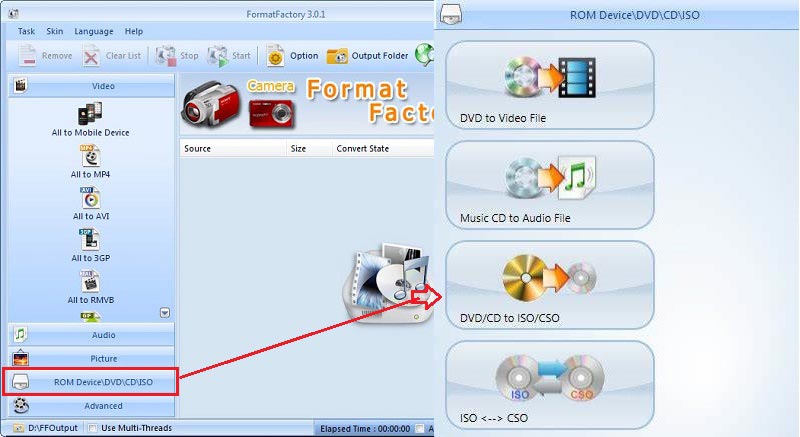Image resolution: width=800 pixels, height=437 pixels.
Task: Click the All to 3GP icon
Action: pos(91,240)
